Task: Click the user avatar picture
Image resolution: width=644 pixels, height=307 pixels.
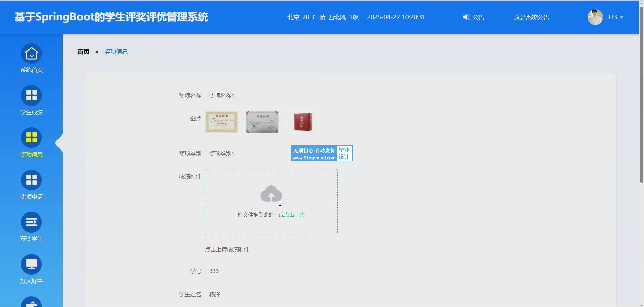Action: (x=595, y=17)
